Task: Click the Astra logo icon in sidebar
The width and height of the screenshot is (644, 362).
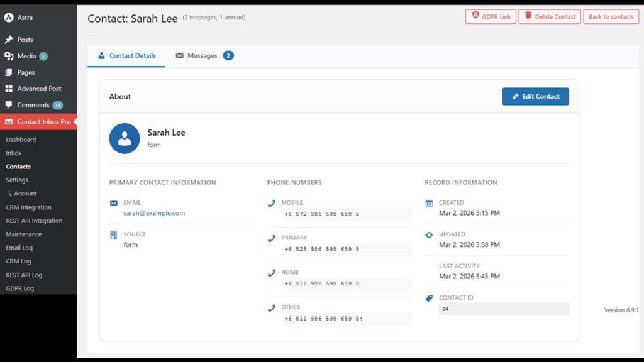Action: click(9, 19)
